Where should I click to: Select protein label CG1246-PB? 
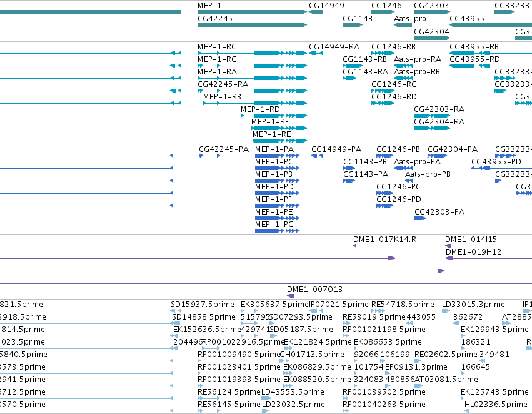[398, 149]
